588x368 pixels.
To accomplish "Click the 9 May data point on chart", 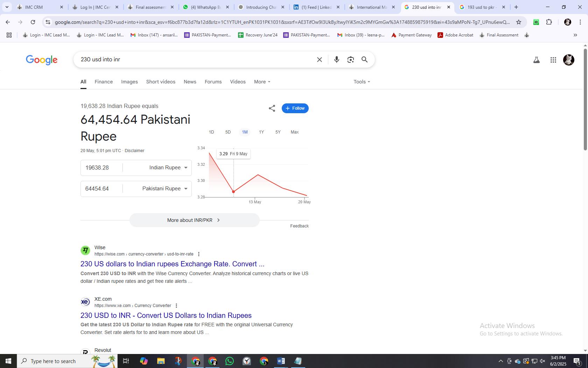I will [233, 192].
